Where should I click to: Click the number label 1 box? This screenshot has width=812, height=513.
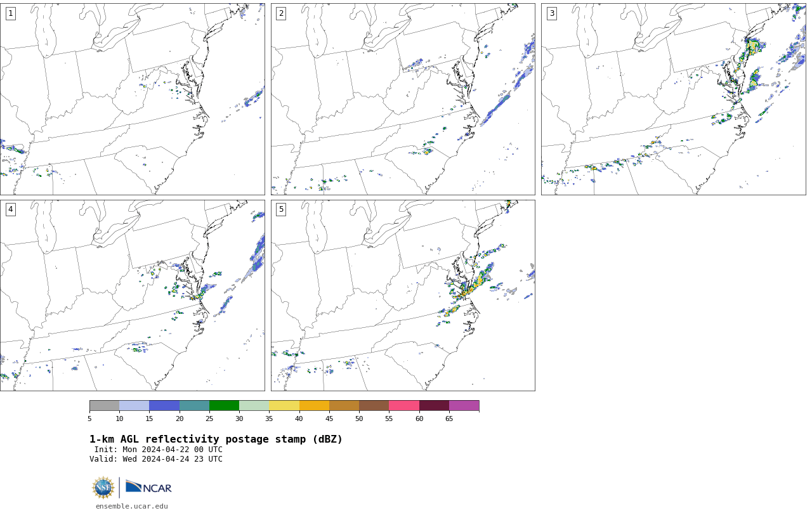pyautogui.click(x=11, y=13)
